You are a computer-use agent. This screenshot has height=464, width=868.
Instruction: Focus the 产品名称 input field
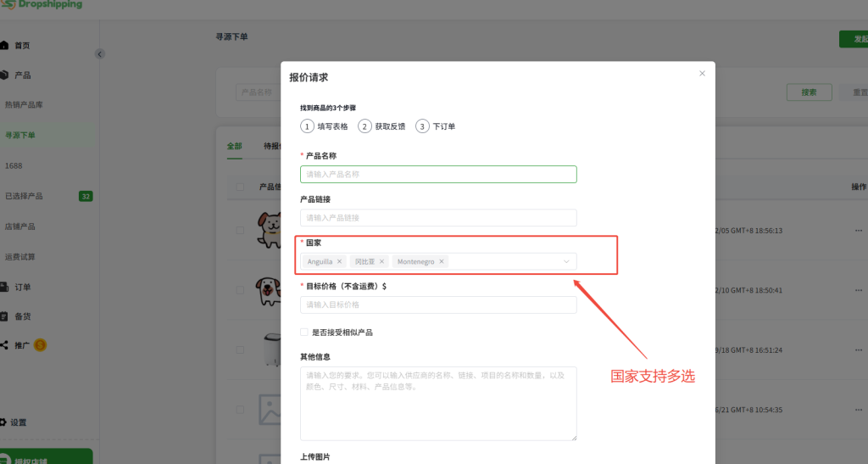(438, 175)
